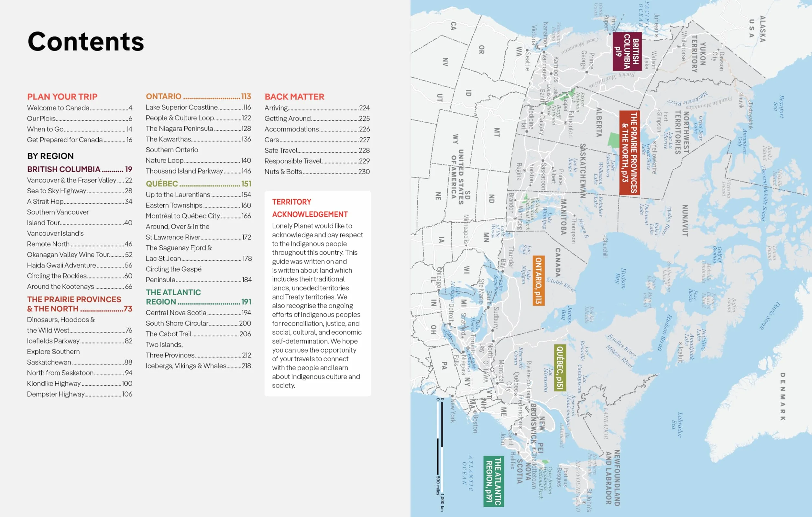Select the Haida Gwaii Adventure entry
Image resolution: width=812 pixels, height=517 pixels.
click(x=80, y=265)
